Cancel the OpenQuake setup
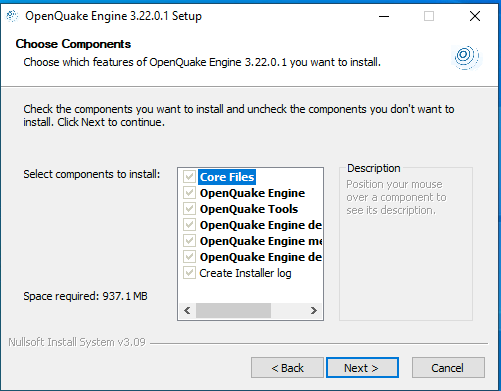The width and height of the screenshot is (501, 391). [x=448, y=368]
